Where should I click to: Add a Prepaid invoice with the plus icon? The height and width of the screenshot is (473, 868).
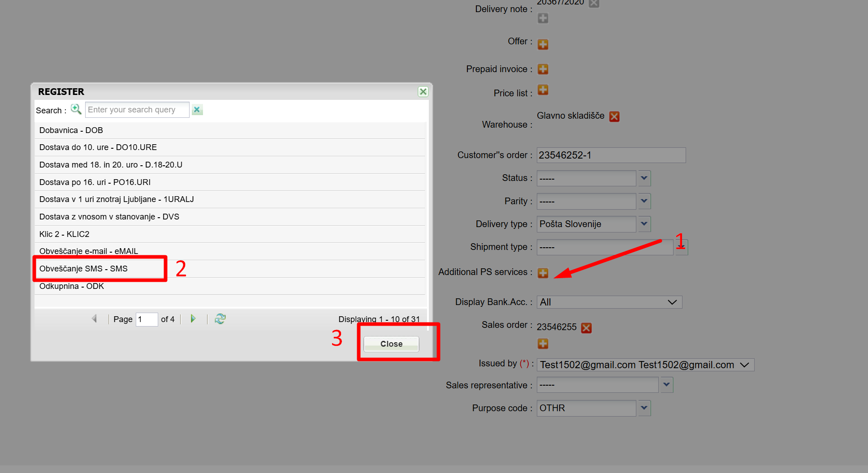543,69
